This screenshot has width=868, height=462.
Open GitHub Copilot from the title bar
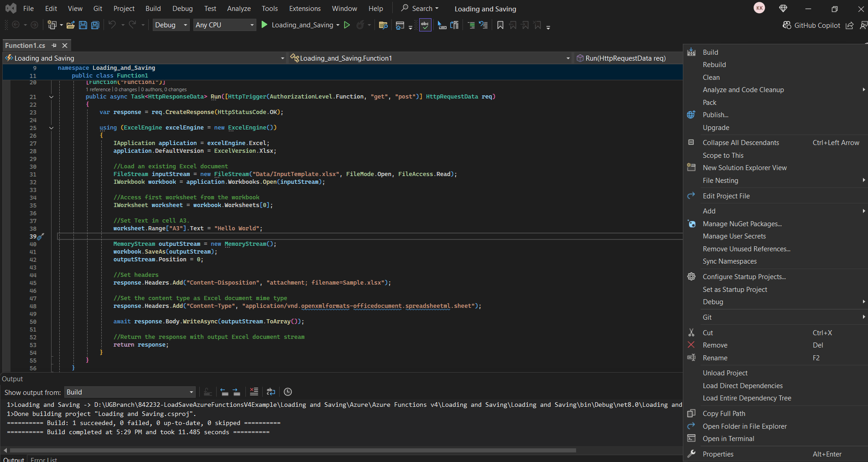(x=811, y=26)
